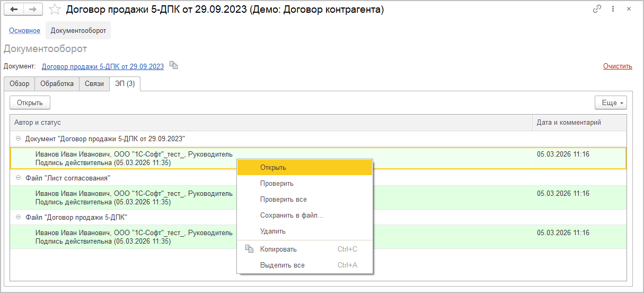
Task: Open the three-dots window menu
Action: [x=614, y=10]
